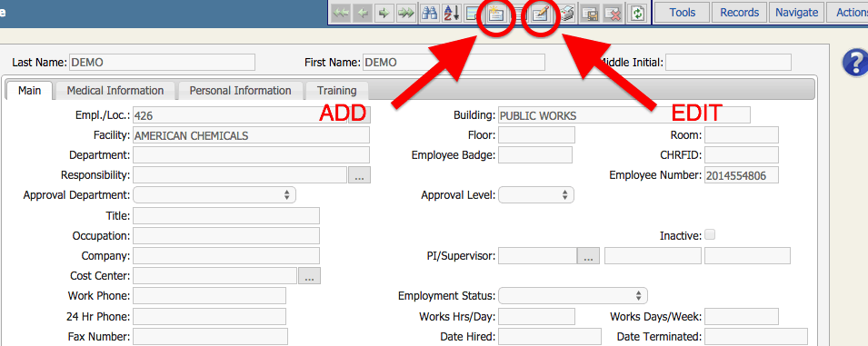This screenshot has height=346, width=868.
Task: Click the green refresh icon
Action: [637, 14]
